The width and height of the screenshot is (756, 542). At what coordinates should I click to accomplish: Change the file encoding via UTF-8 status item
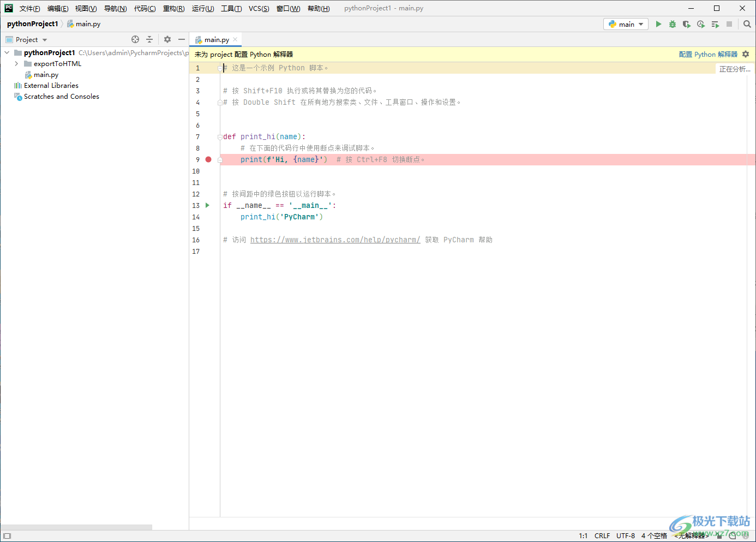tap(626, 536)
